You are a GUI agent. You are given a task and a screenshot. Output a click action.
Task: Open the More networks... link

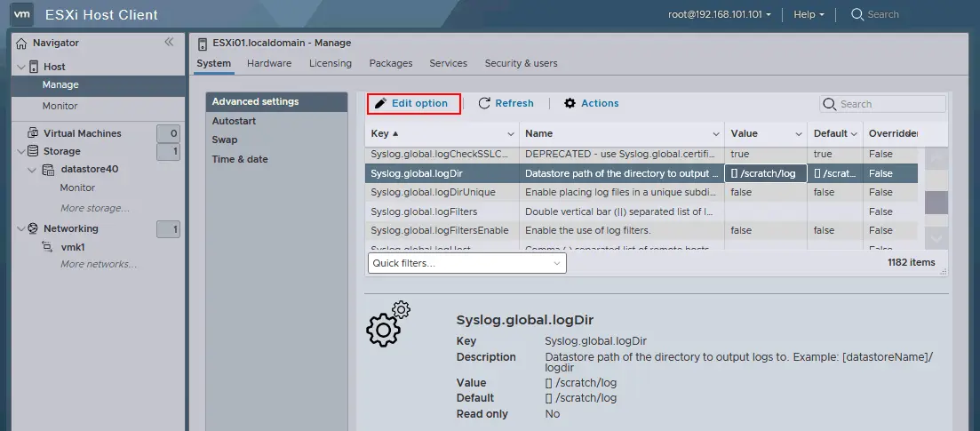coord(98,264)
